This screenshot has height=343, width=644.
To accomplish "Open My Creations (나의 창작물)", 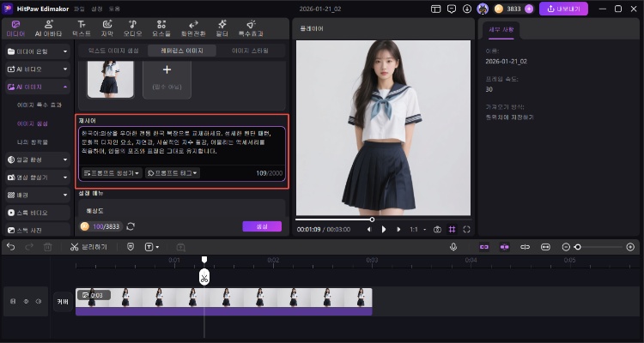I will (x=33, y=142).
